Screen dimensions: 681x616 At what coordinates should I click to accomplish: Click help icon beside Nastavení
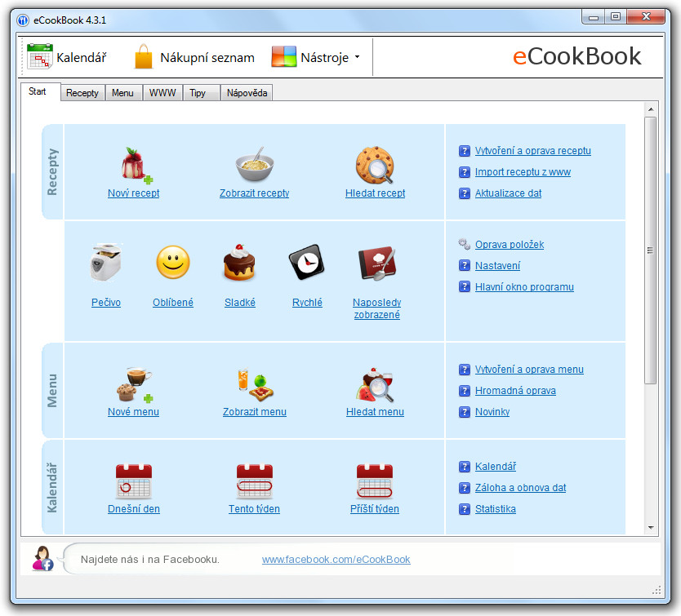[465, 265]
